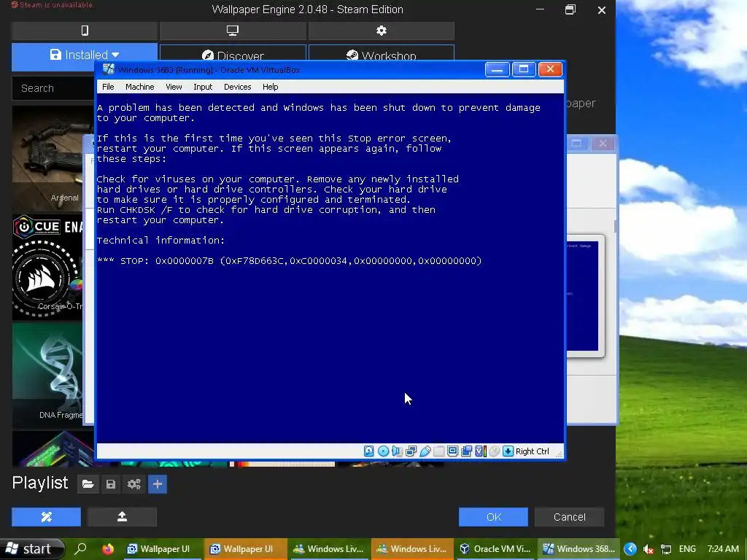Open Oracle VM Vi... taskbar button
Viewport: 747px width, 560px height.
click(495, 548)
